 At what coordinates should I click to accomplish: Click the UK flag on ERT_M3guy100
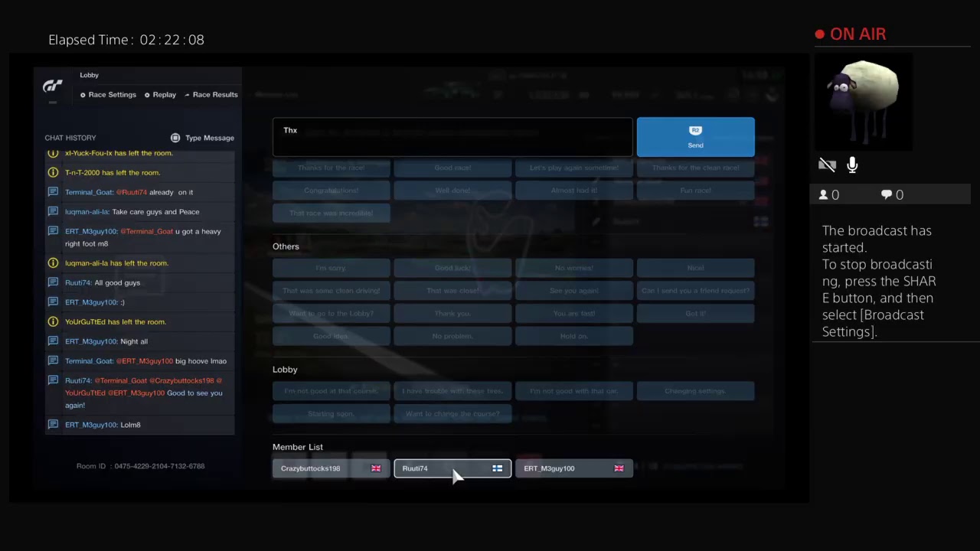pos(619,468)
